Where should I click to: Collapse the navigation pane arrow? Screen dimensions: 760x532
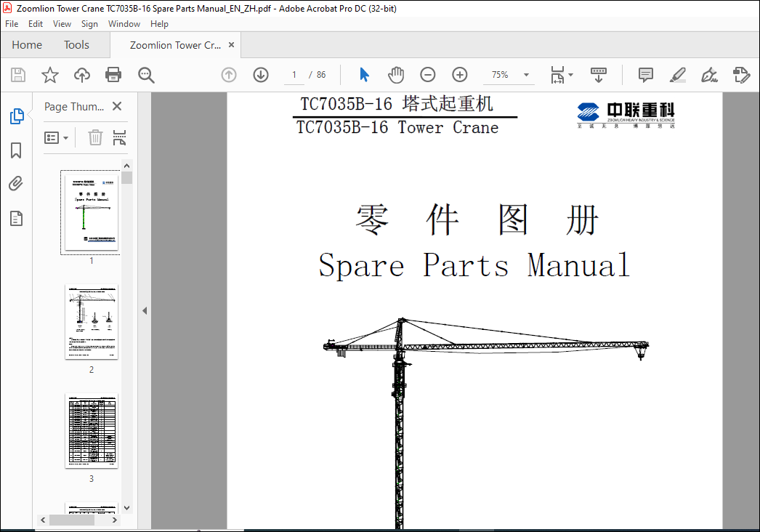tap(145, 311)
